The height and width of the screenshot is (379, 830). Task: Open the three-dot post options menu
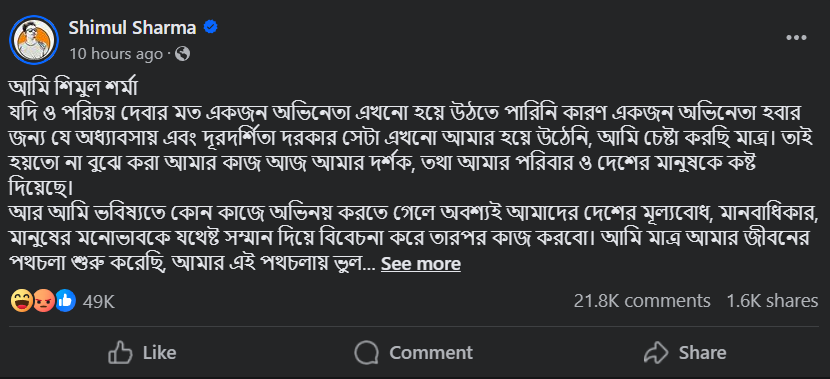(x=796, y=38)
